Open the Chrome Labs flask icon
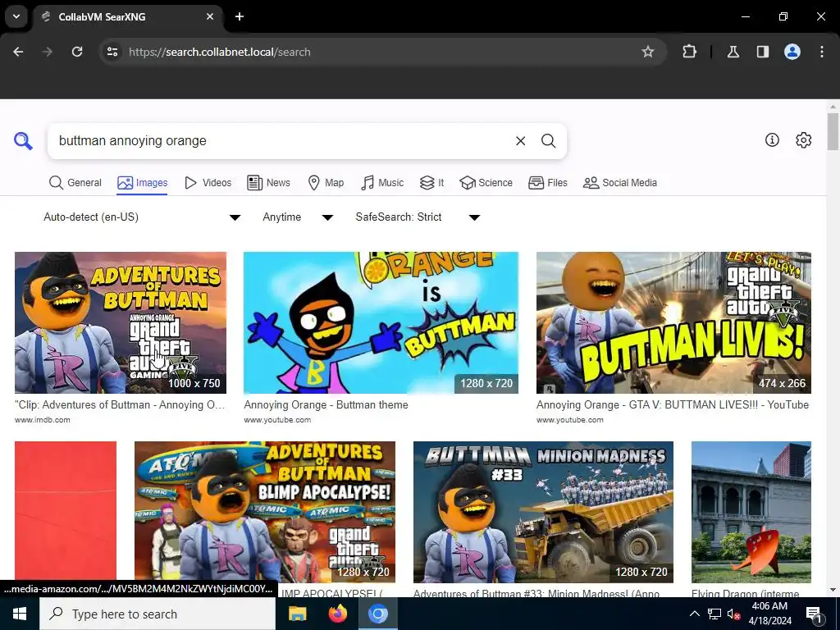The width and height of the screenshot is (840, 630). tap(733, 52)
